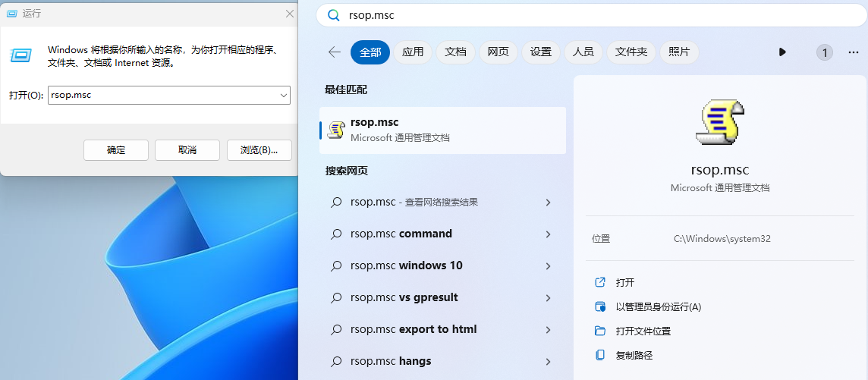
Task: Choose 复制路径
Action: coord(634,355)
